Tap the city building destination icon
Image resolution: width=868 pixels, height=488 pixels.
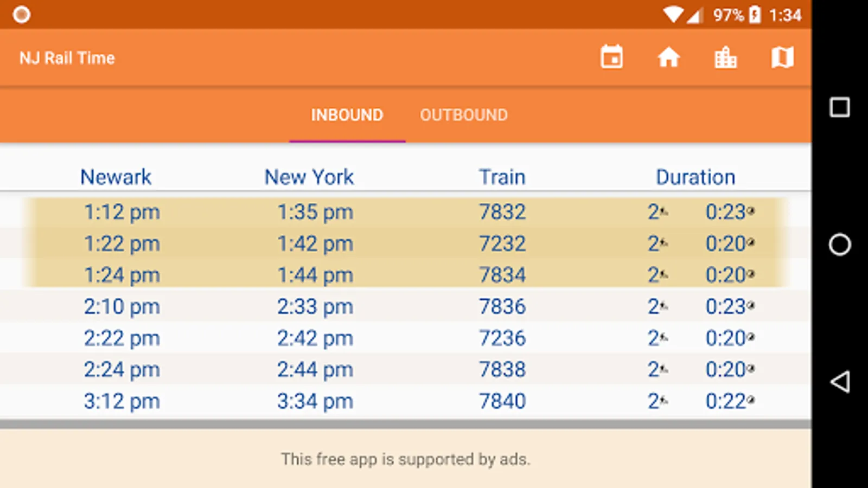(x=725, y=57)
